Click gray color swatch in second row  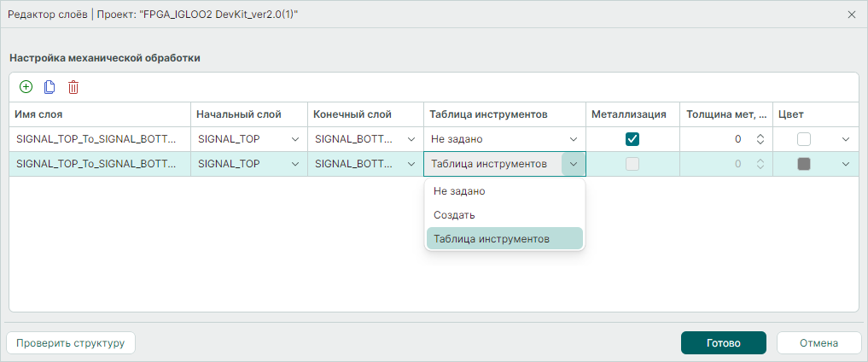(x=804, y=164)
